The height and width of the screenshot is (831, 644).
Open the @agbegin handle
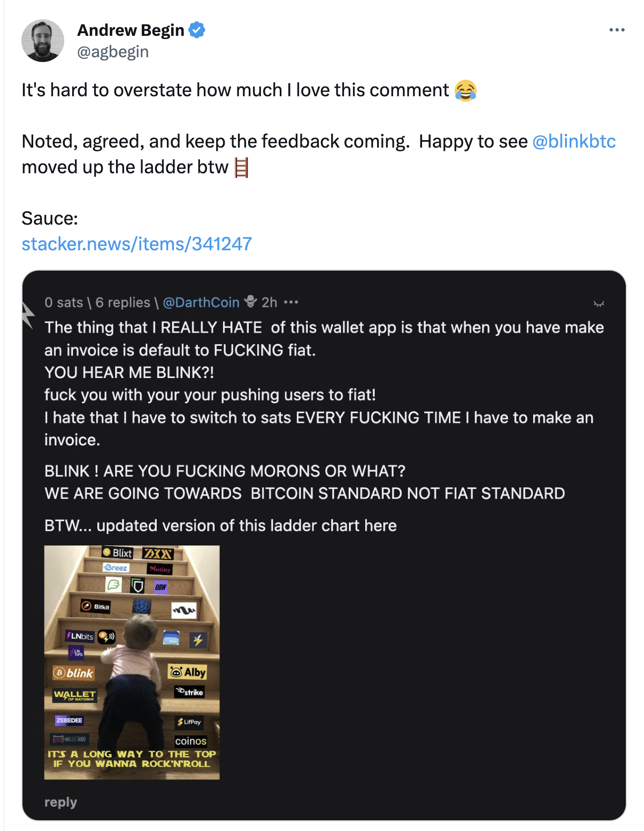tap(113, 52)
